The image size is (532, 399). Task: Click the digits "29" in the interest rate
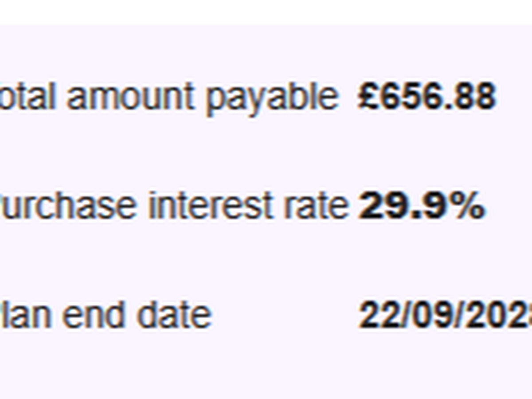pyautogui.click(x=378, y=206)
